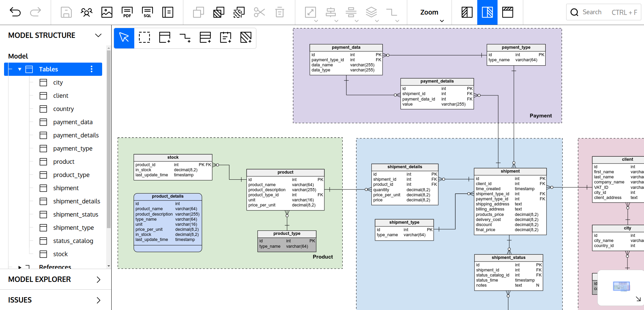Choose the Add note tool

coord(226,37)
